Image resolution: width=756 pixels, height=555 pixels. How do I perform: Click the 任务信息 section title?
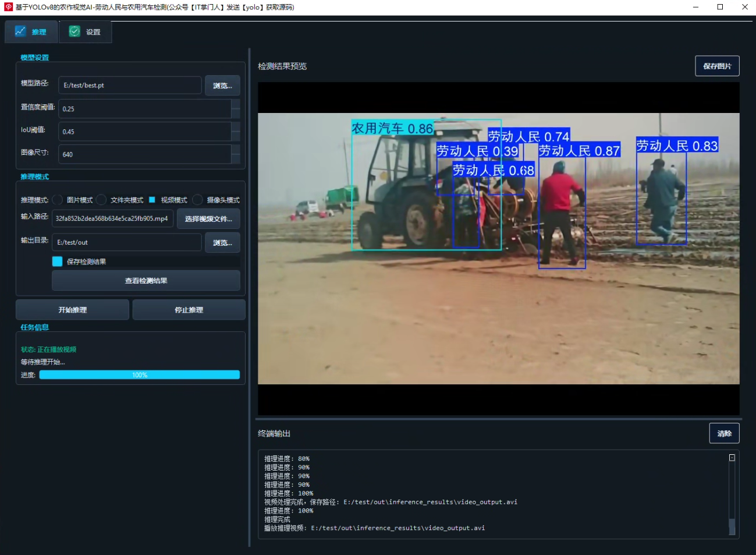click(x=34, y=327)
